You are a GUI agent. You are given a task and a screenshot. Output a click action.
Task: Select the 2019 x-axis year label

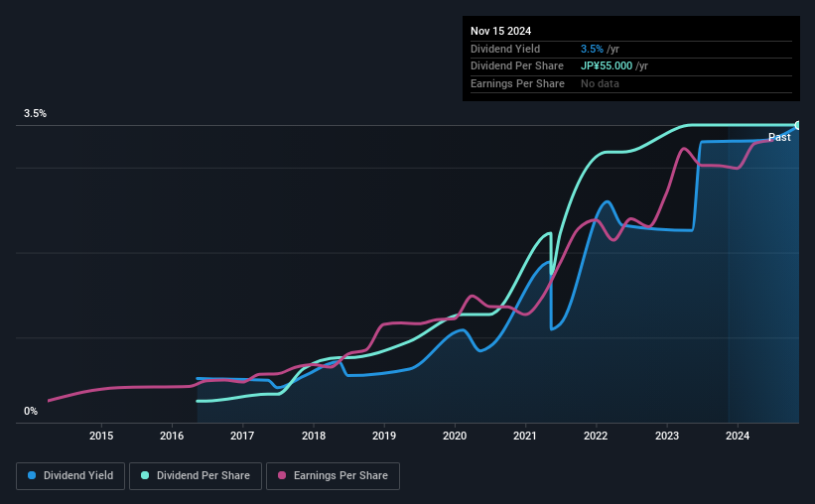point(384,436)
